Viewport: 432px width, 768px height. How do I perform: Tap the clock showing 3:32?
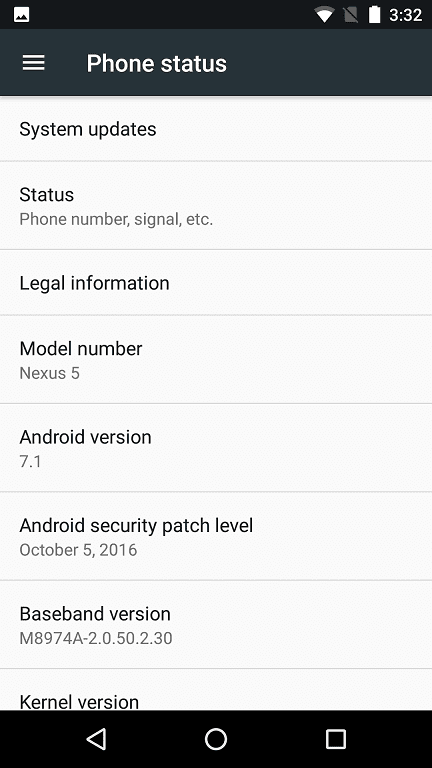pos(406,15)
